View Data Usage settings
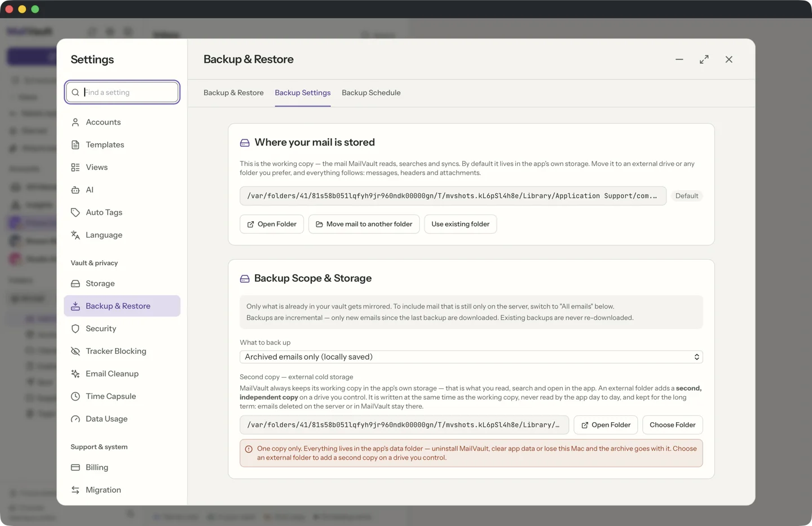The image size is (812, 526). pyautogui.click(x=122, y=419)
